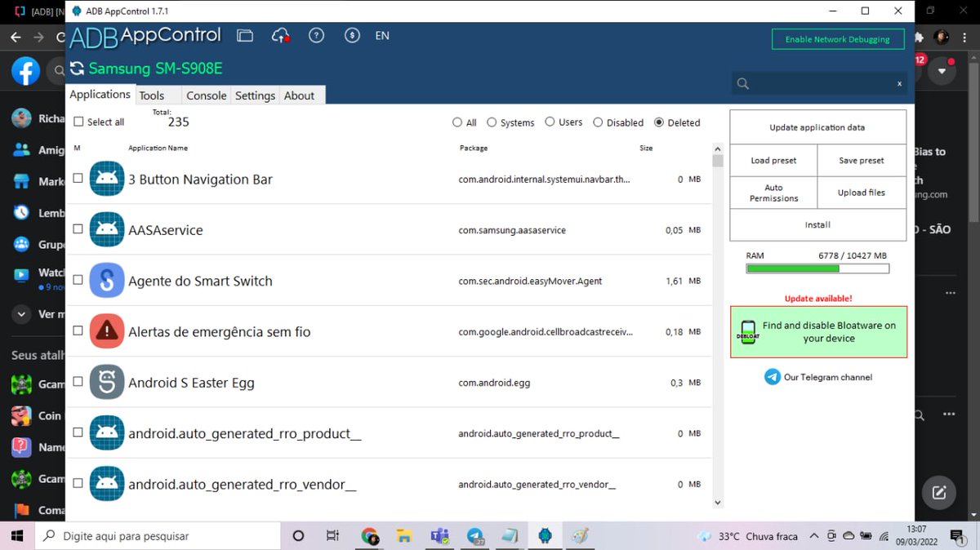Click the Auto Permissions button
The image size is (980, 550).
tap(773, 193)
